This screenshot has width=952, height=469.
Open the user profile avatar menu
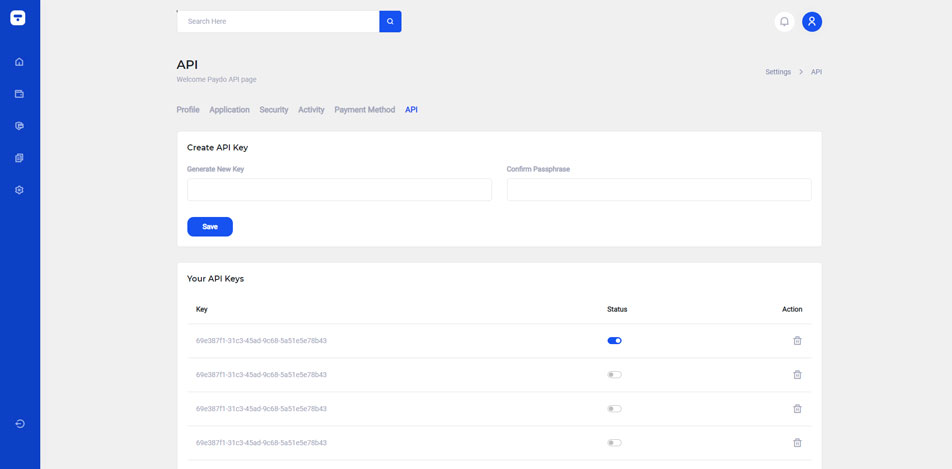point(812,21)
